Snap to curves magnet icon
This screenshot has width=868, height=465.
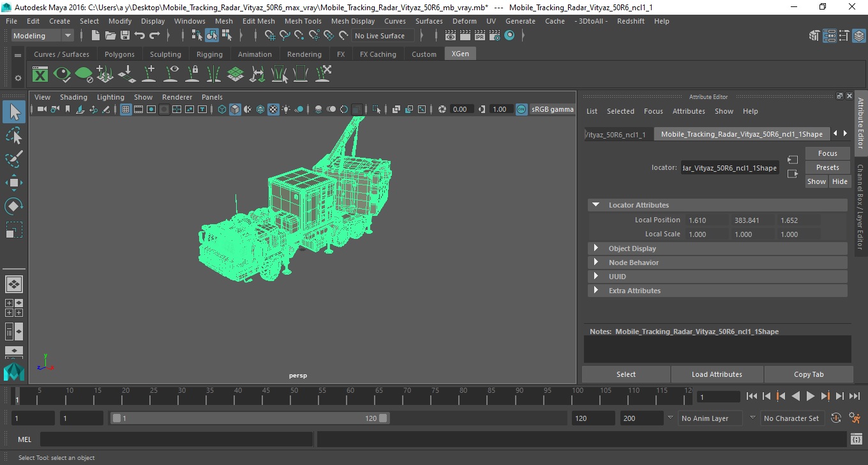pos(284,36)
